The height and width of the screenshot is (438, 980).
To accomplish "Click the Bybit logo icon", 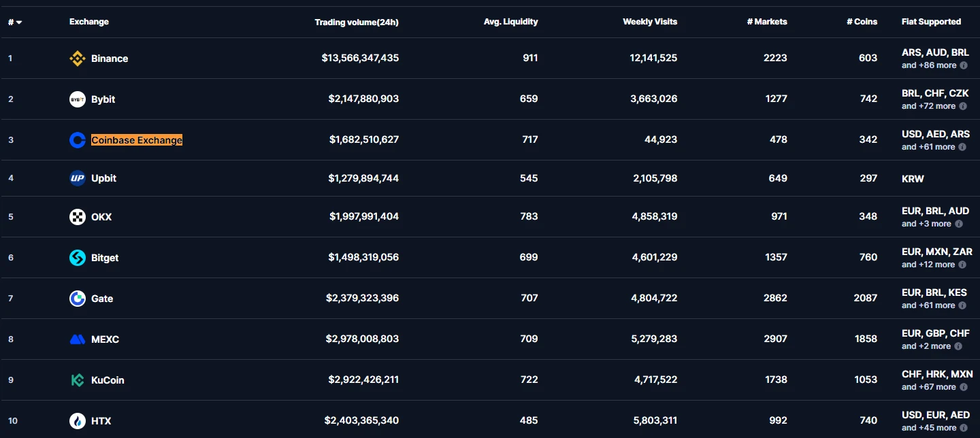I will coord(78,99).
